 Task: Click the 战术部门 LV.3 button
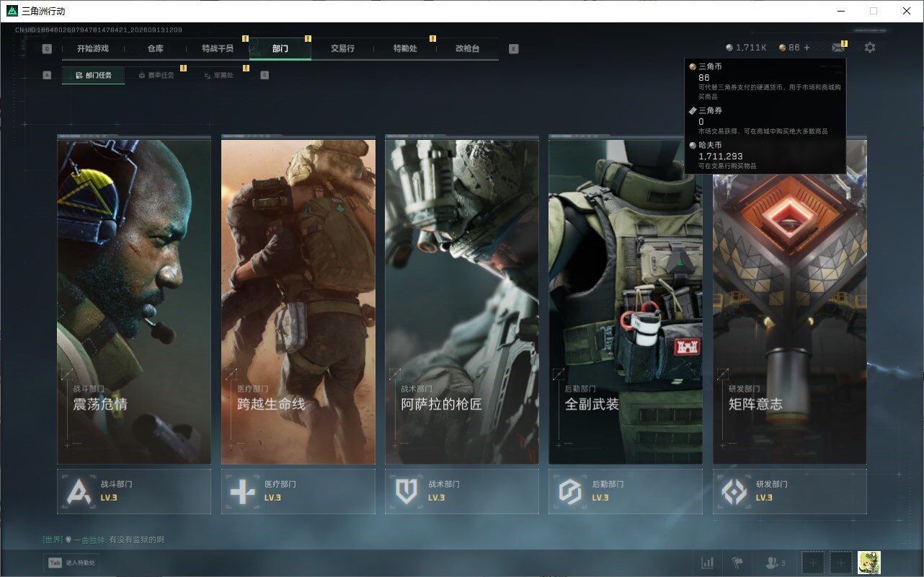point(462,492)
